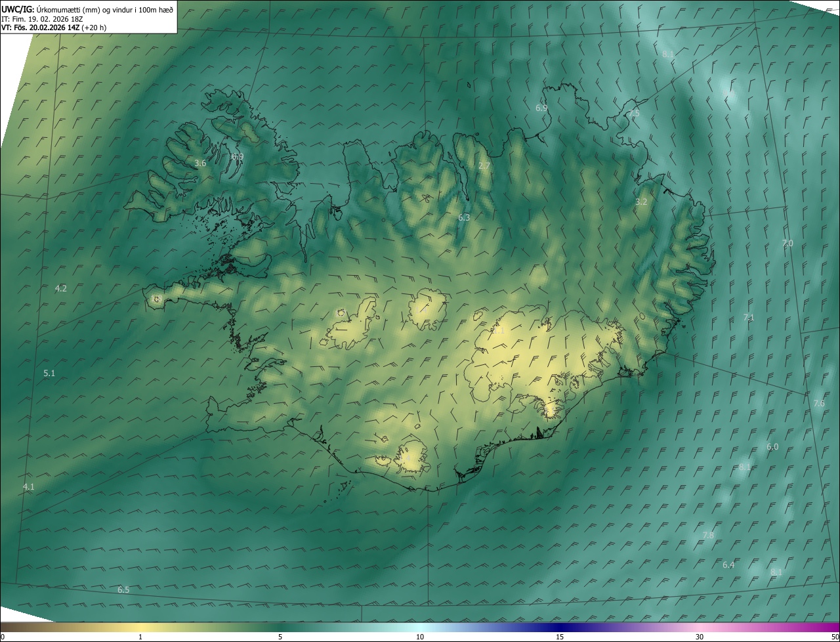Click the 5 label on the color scale

(280, 637)
